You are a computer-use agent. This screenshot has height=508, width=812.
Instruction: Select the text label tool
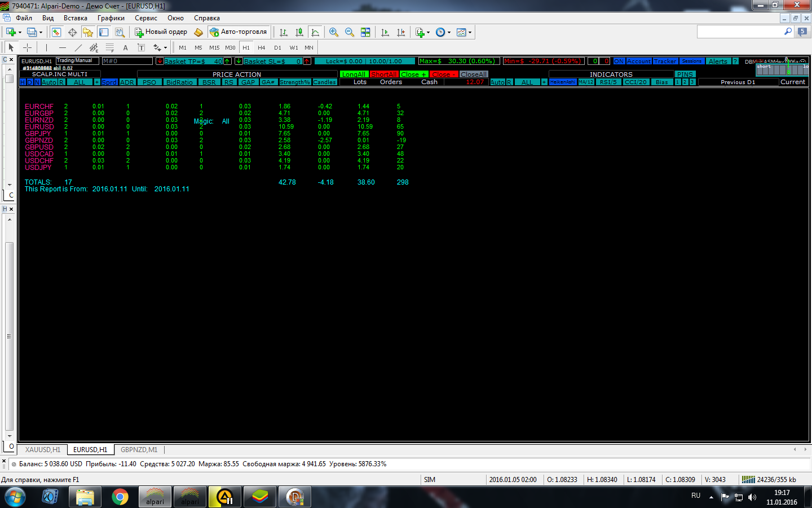point(141,47)
